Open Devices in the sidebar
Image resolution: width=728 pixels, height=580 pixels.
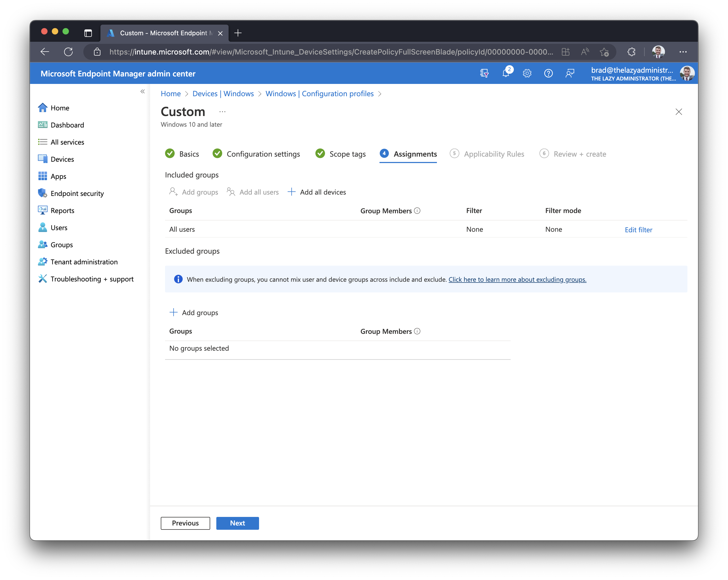(56, 159)
